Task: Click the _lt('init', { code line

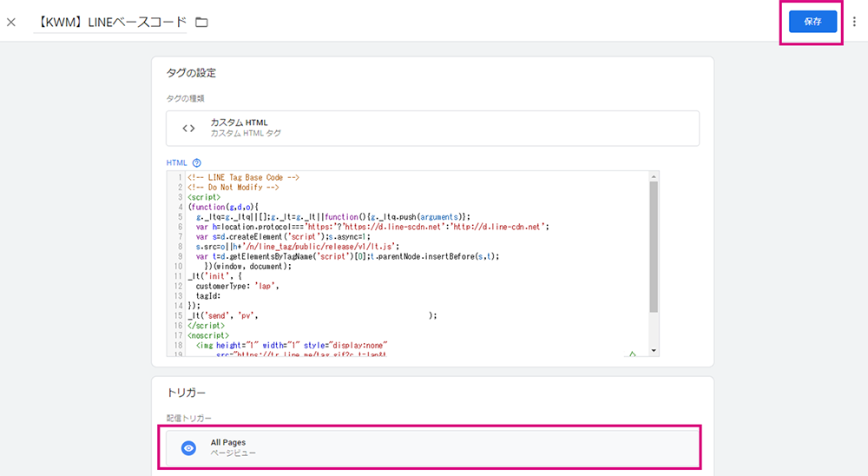Action: [214, 276]
